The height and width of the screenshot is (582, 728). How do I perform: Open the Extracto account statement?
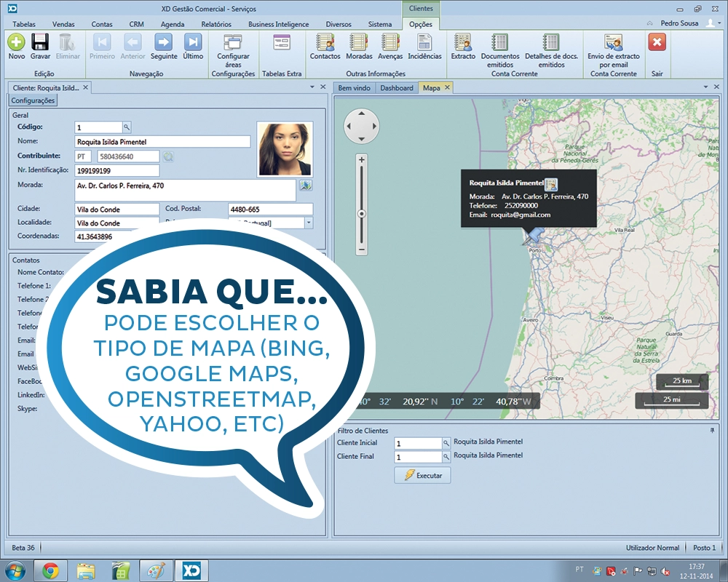[463, 42]
